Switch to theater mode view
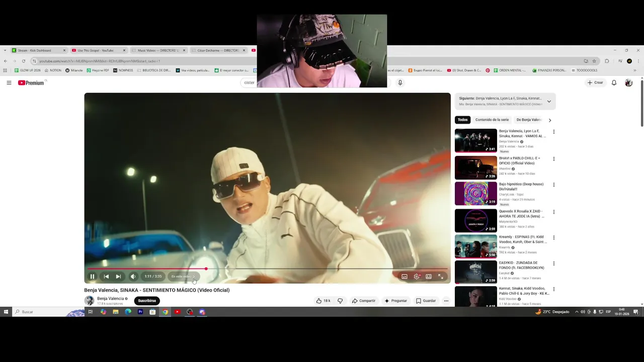 coord(429,277)
